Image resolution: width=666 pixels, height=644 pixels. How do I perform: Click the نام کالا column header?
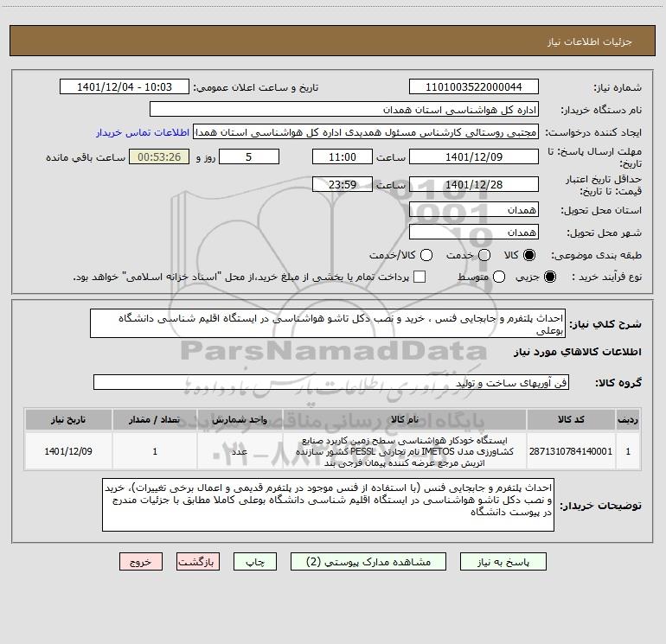(x=405, y=419)
